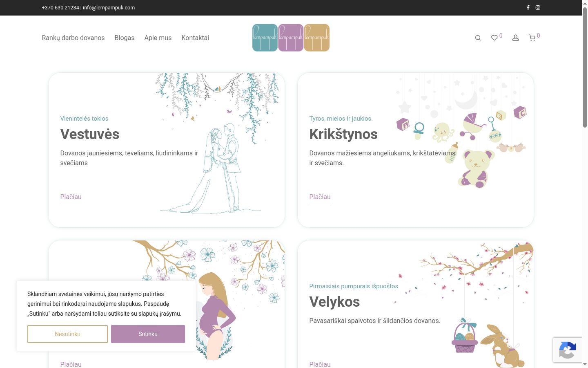
Task: Open the Kontaktai page
Action: 195,38
